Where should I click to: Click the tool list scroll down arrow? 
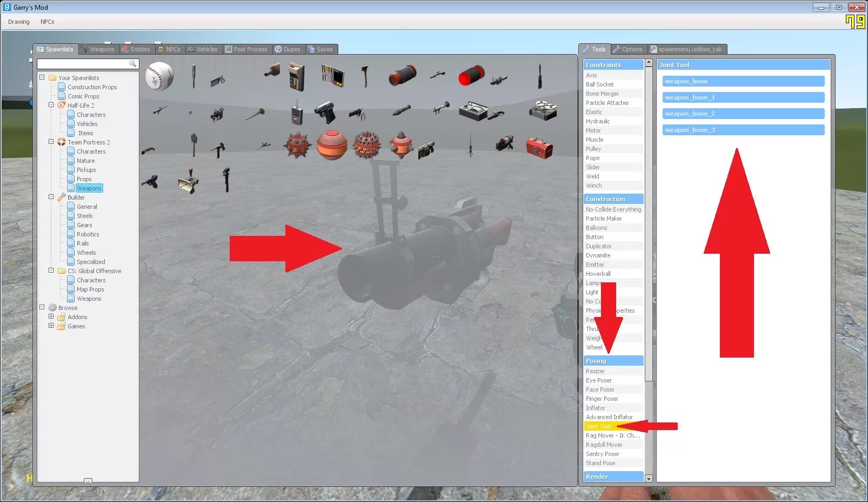tap(649, 478)
